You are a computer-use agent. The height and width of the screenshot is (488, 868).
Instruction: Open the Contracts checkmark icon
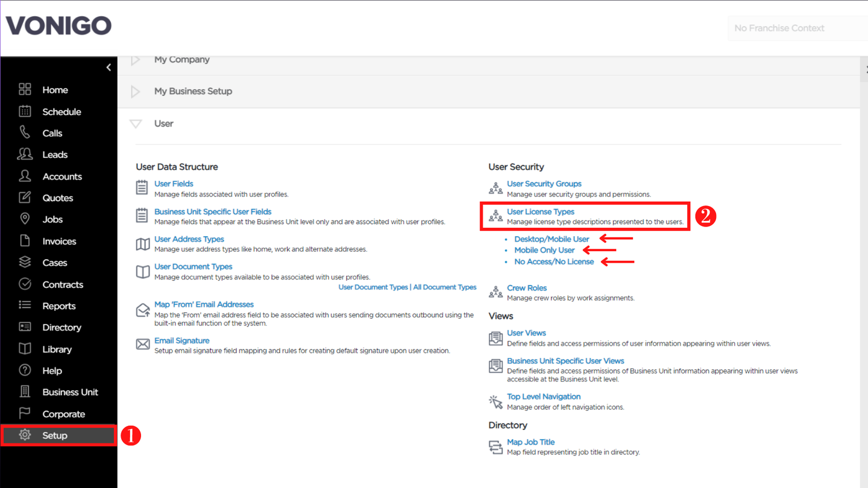pyautogui.click(x=25, y=284)
